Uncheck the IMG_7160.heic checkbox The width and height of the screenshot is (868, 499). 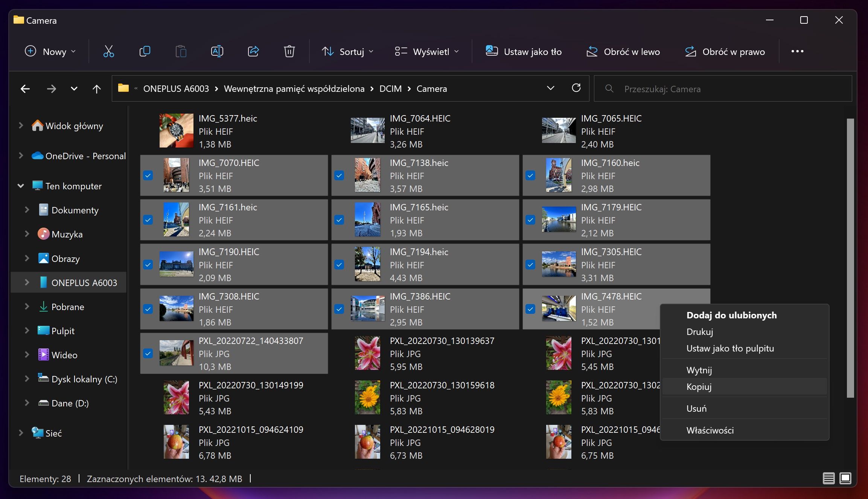coord(530,175)
